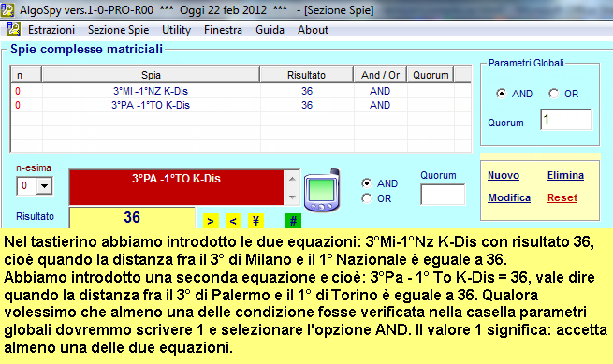Click the red 0 in the 3°MI row

pos(18,91)
